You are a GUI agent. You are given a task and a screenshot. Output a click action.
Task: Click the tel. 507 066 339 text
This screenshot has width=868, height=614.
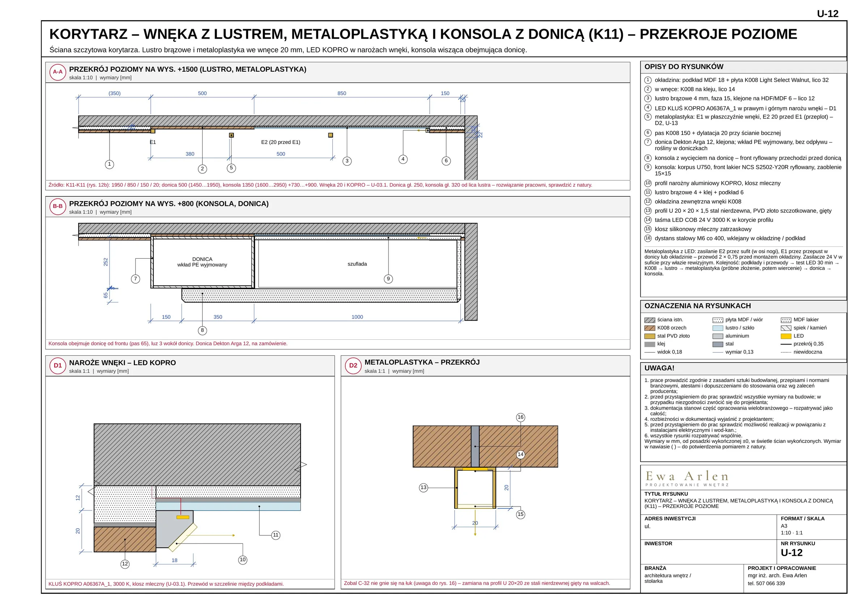766,584
